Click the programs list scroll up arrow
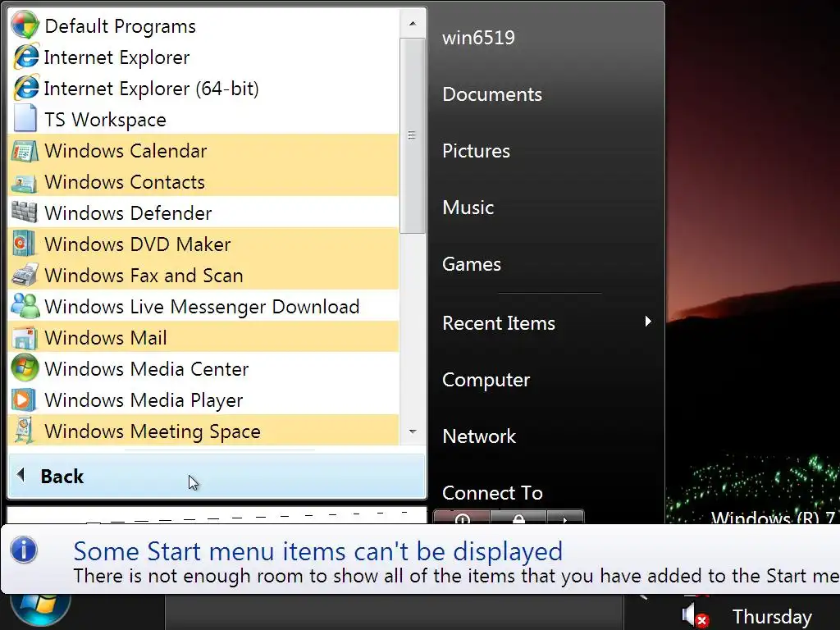The width and height of the screenshot is (840, 630). coord(413,24)
